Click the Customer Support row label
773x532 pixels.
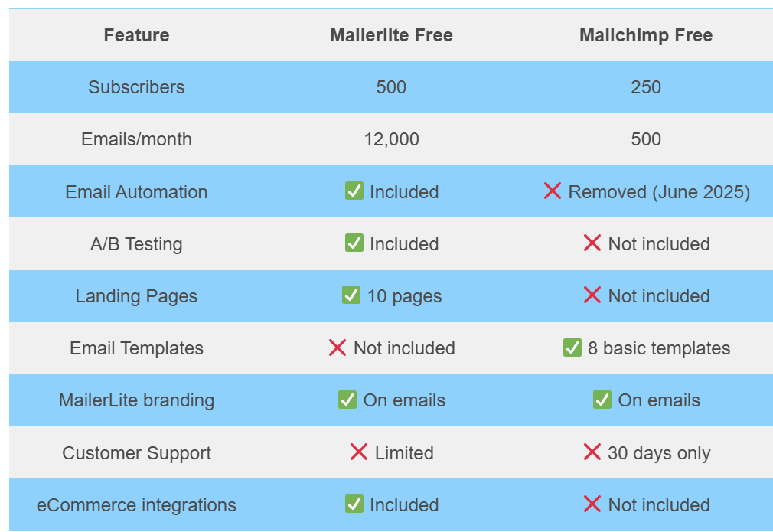(136, 453)
